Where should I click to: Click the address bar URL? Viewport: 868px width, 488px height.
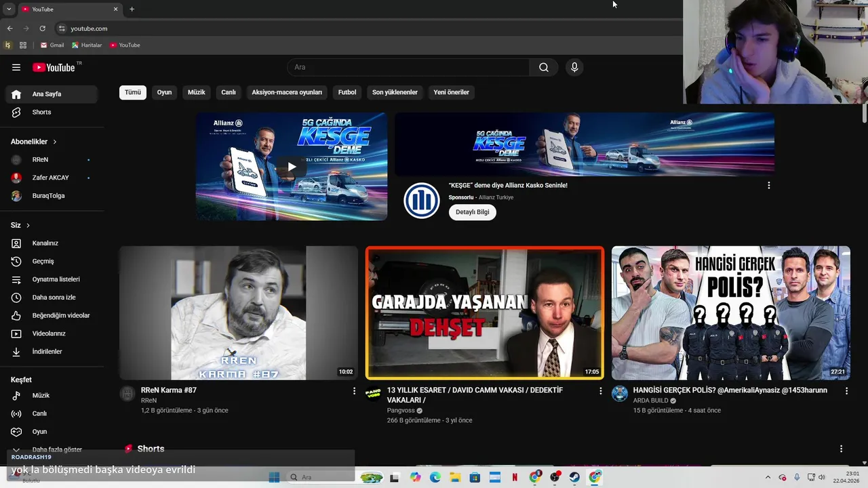click(89, 28)
